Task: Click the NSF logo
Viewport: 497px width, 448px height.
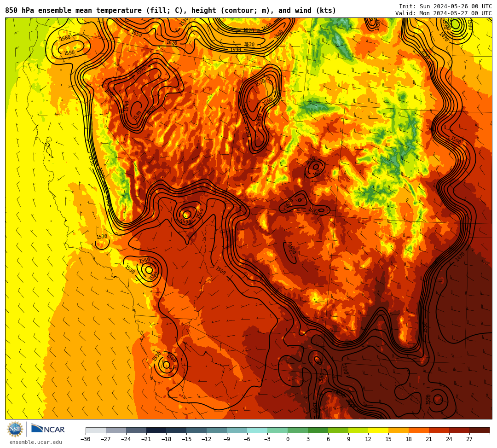Action: pos(15,430)
